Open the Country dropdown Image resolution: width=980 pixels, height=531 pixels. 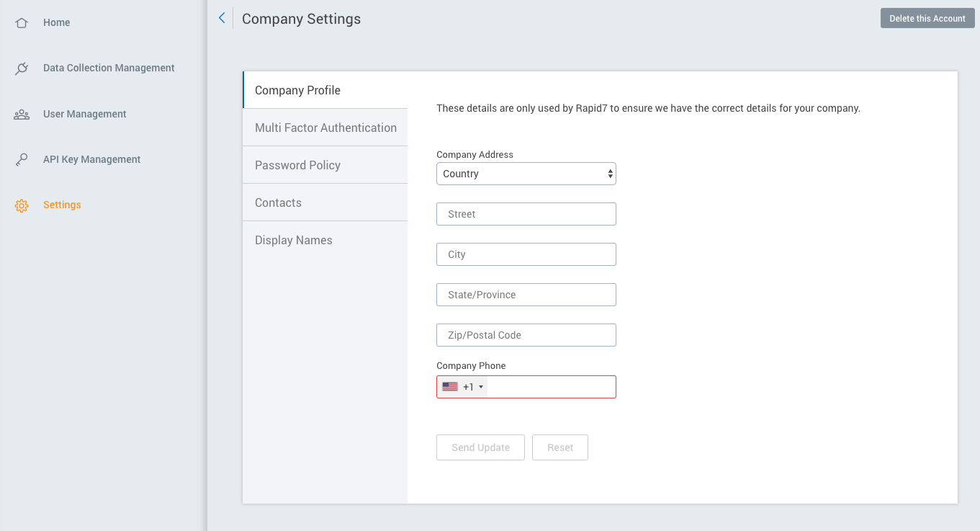click(x=526, y=174)
